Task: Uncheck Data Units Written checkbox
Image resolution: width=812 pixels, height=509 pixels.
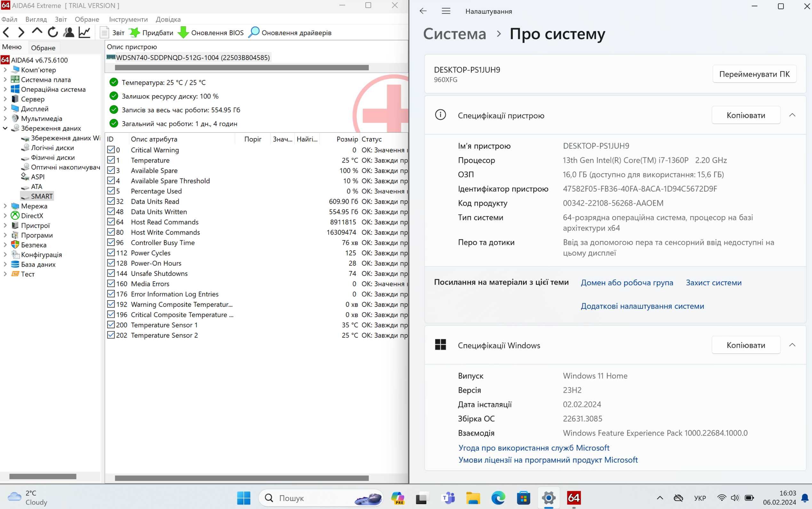Action: click(111, 211)
